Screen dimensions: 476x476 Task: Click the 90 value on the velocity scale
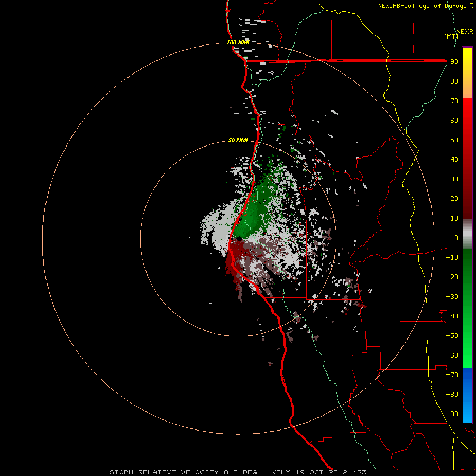coord(454,62)
